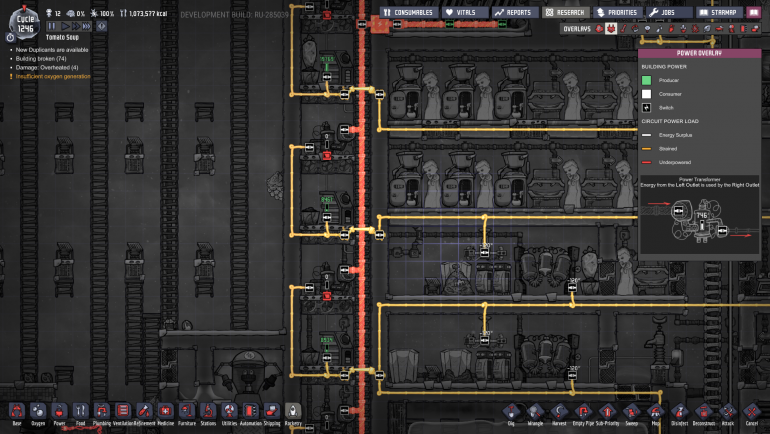Select the Dig tool
Screen dimensions: 770x434
[x=511, y=411]
